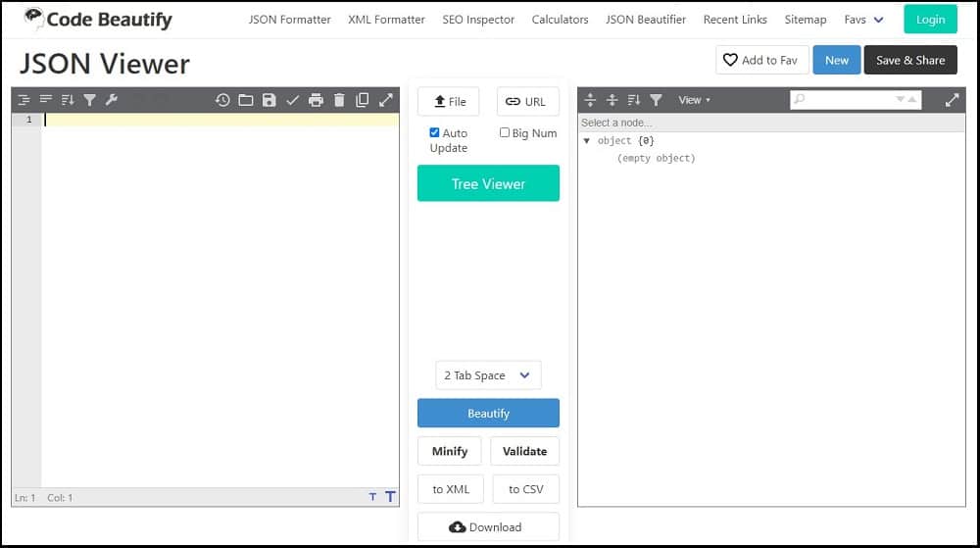The image size is (980, 548).
Task: Click the next search result arrow
Action: (x=900, y=99)
